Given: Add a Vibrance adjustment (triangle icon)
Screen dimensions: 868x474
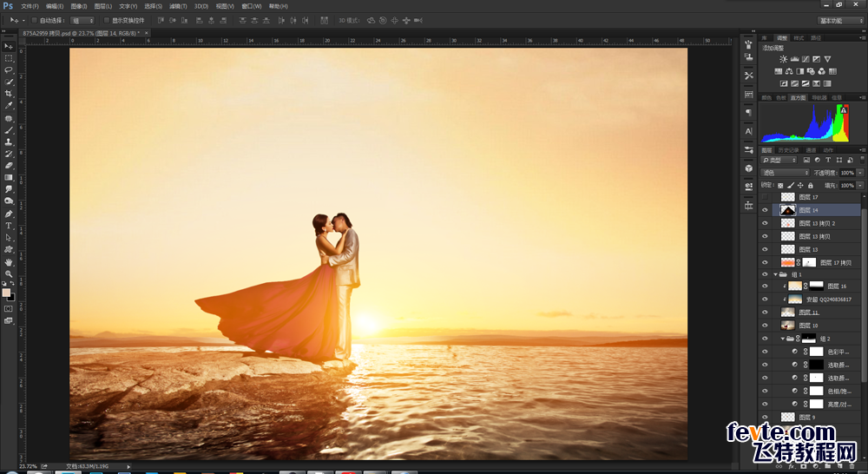Looking at the screenshot, I should pyautogui.click(x=827, y=59).
